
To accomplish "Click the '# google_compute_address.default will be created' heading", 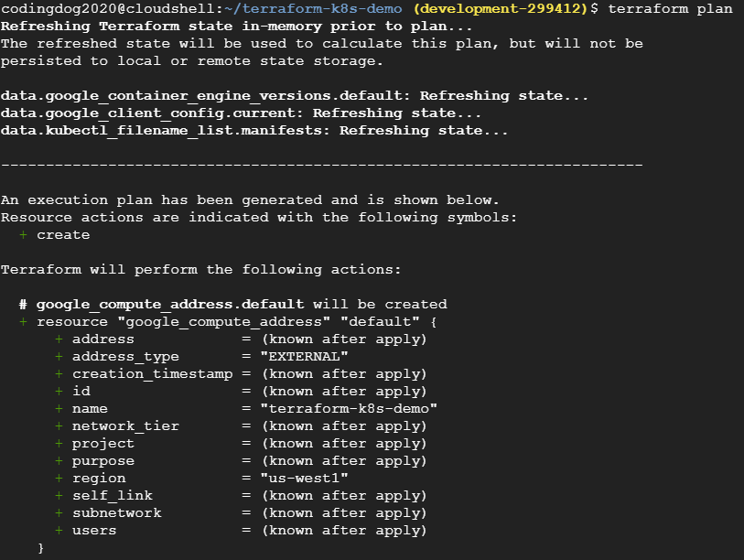I will click(232, 305).
